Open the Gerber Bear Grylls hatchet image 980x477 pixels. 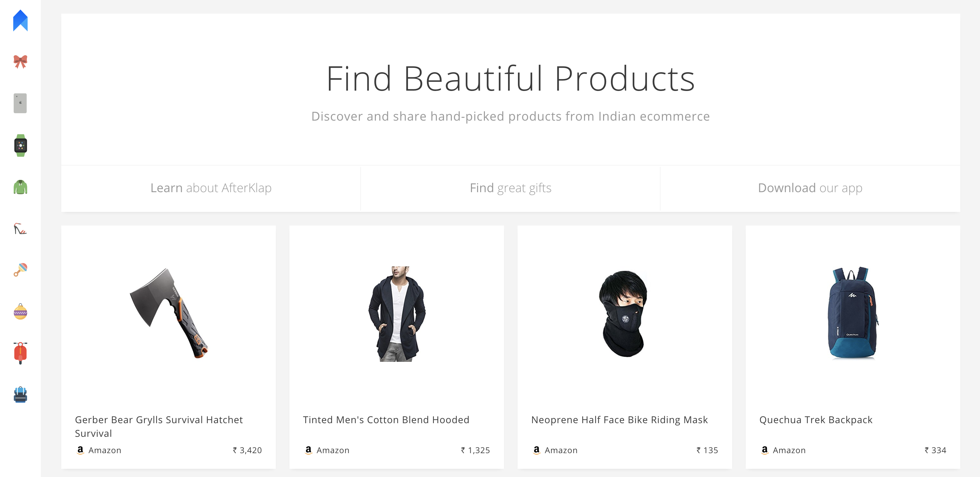tap(169, 313)
